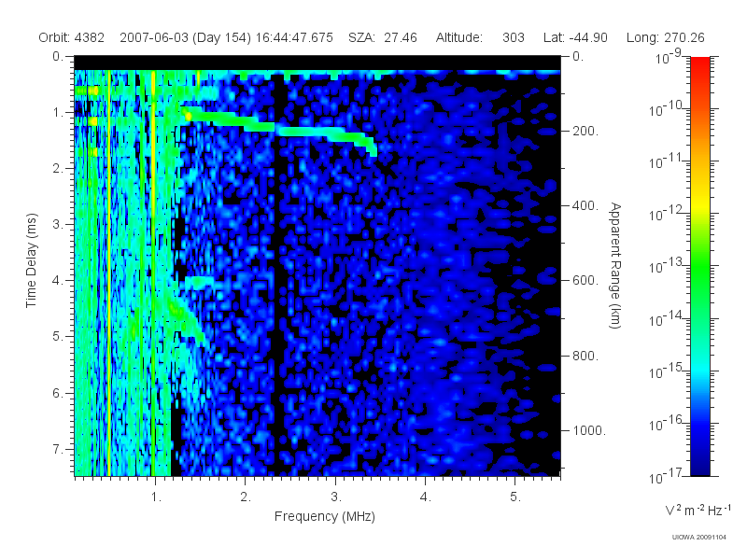
Task: Click the timestamp '16:44:47.675'
Action: click(x=294, y=37)
